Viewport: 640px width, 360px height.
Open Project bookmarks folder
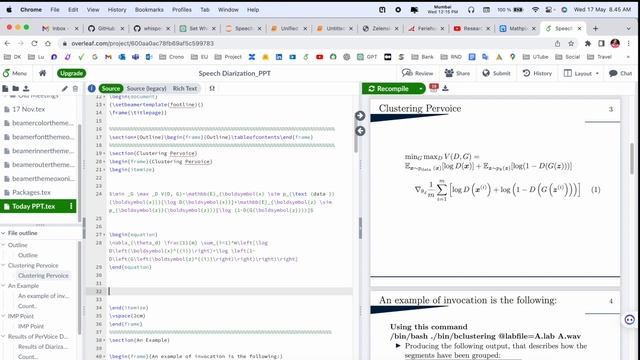(228, 57)
